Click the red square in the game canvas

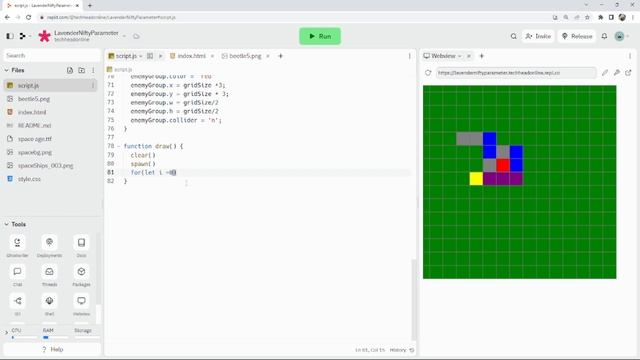tap(503, 165)
